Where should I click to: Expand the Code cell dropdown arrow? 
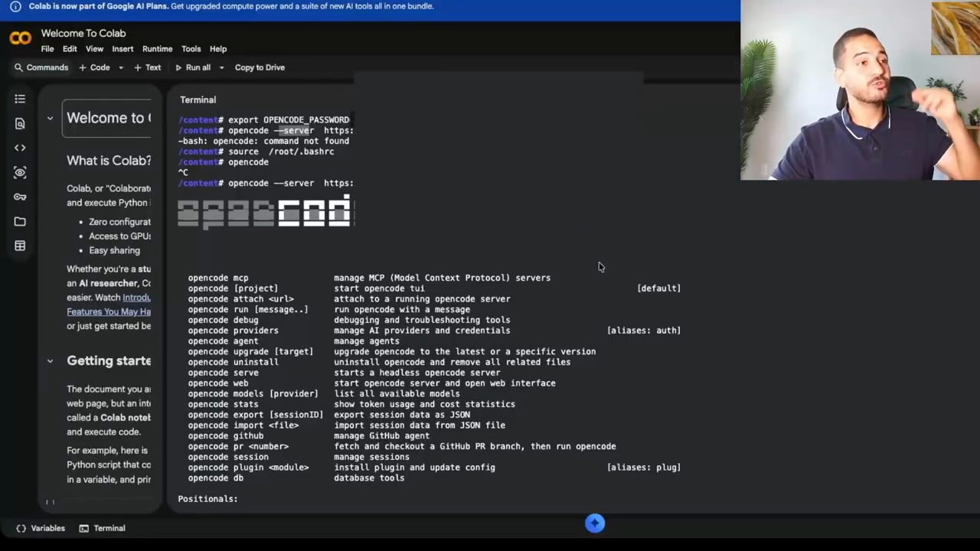point(120,67)
